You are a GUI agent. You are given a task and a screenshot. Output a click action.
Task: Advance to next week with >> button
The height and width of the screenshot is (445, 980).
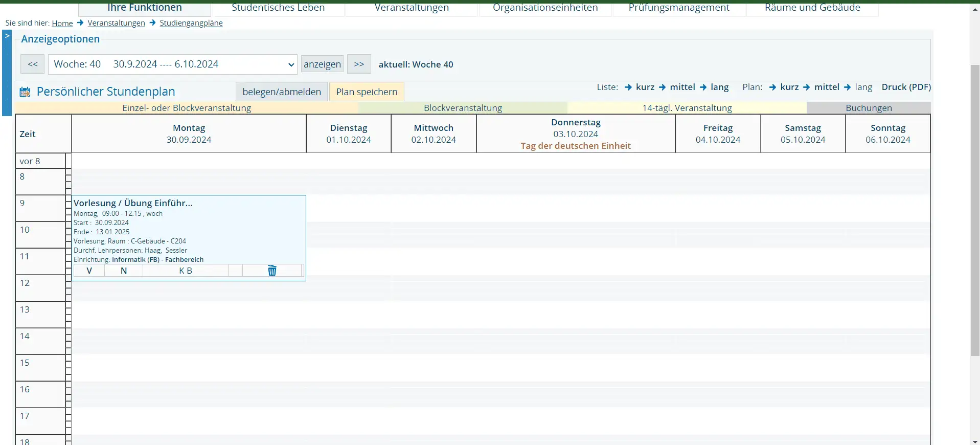(x=359, y=64)
